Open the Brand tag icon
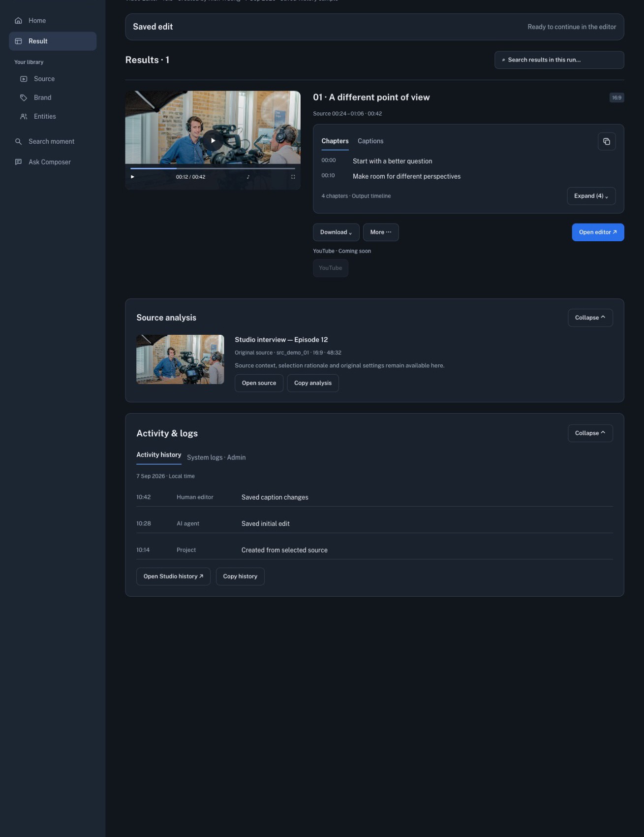644x837 pixels. [24, 97]
